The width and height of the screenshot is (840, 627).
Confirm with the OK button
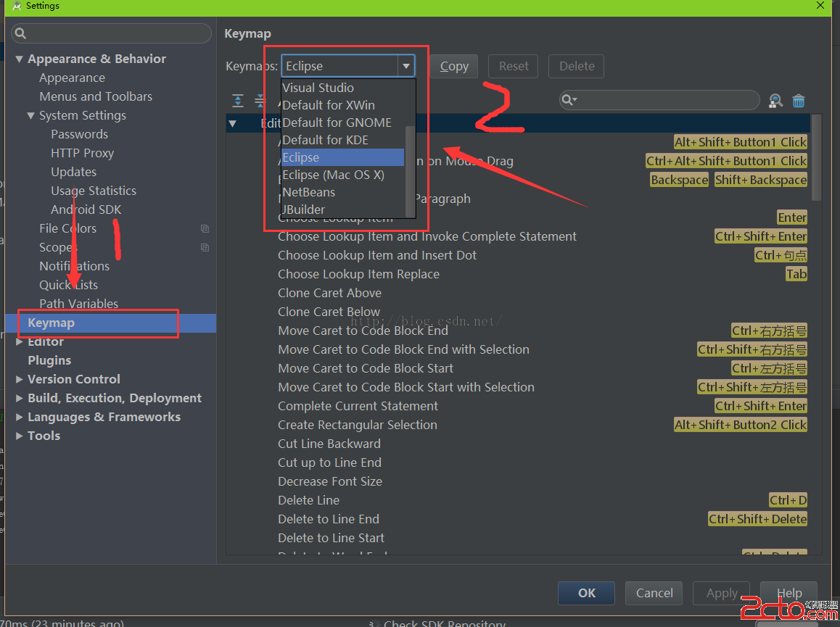pos(586,593)
